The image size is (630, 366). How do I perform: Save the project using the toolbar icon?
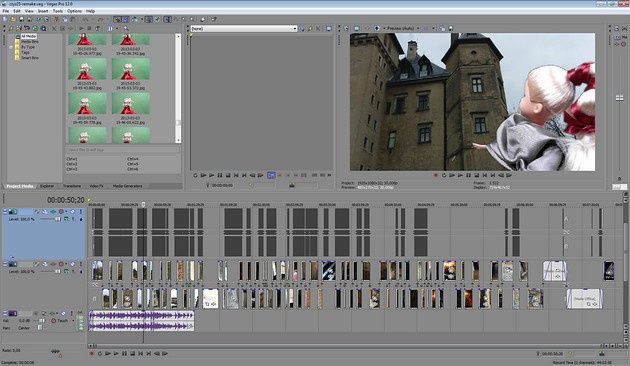tap(21, 19)
